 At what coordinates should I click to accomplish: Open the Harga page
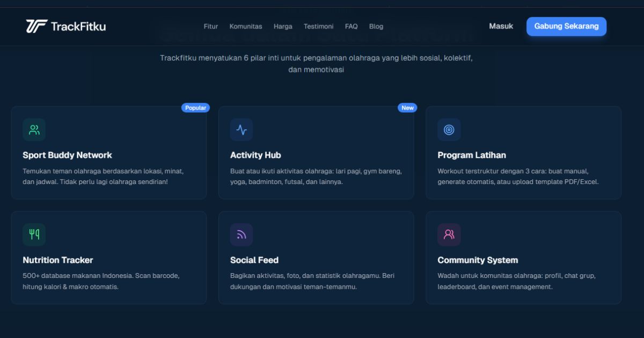point(283,26)
